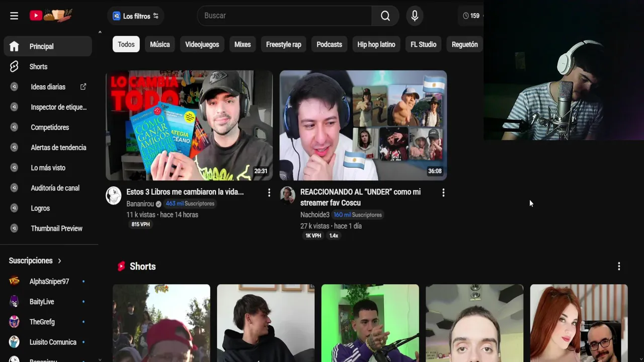The height and width of the screenshot is (362, 644).
Task: Click Luisito Comunica channel avatar icon
Action: (x=14, y=342)
